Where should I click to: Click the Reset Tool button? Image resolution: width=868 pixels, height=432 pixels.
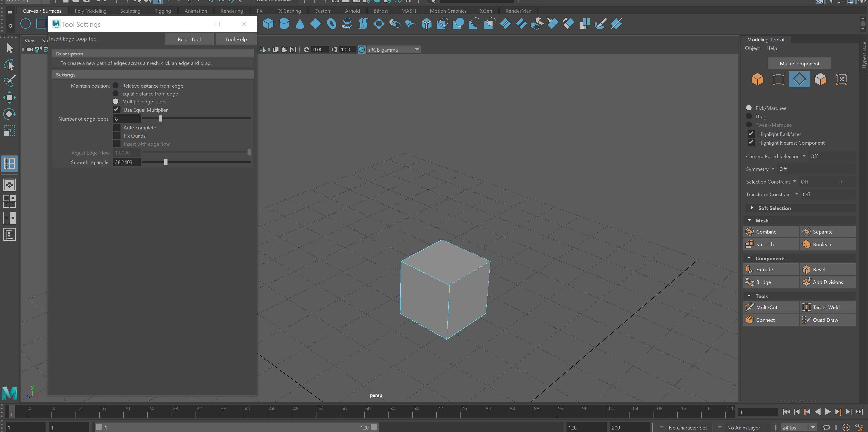[189, 39]
